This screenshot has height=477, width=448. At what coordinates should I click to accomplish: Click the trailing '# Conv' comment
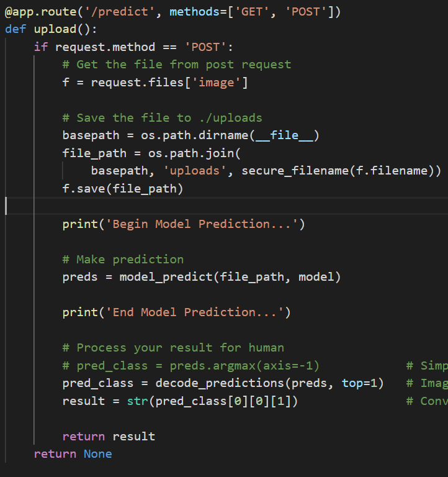(427, 401)
